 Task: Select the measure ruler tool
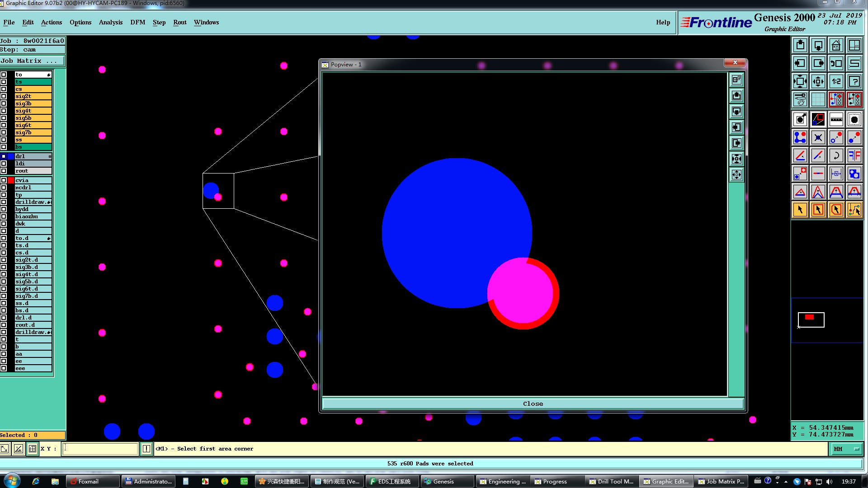[836, 119]
